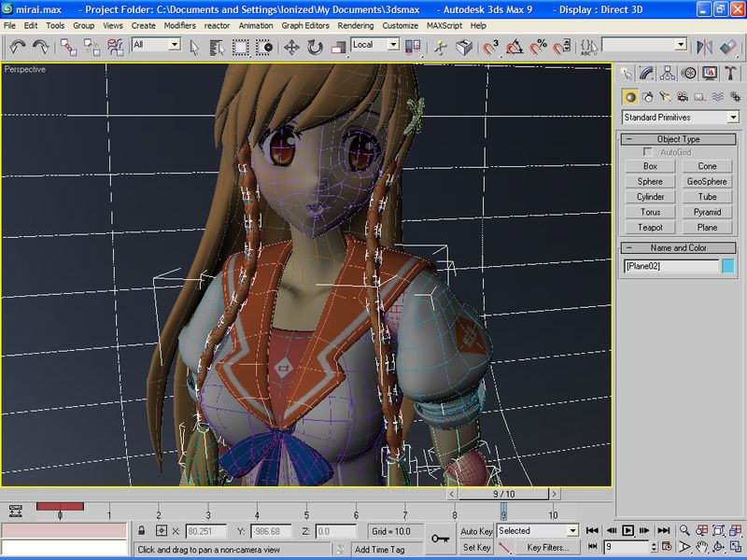Open the Local reference coordinate dropdown
This screenshot has height=560, width=747.
(375, 45)
